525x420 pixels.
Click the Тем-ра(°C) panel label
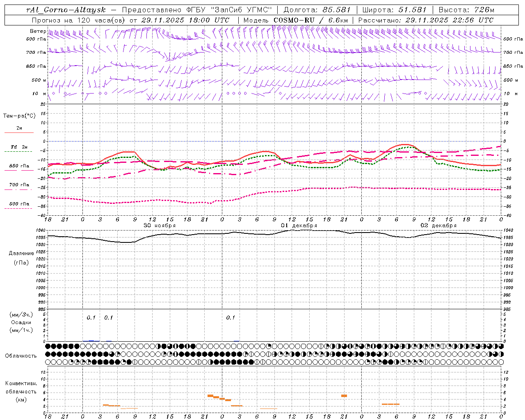coord(19,116)
